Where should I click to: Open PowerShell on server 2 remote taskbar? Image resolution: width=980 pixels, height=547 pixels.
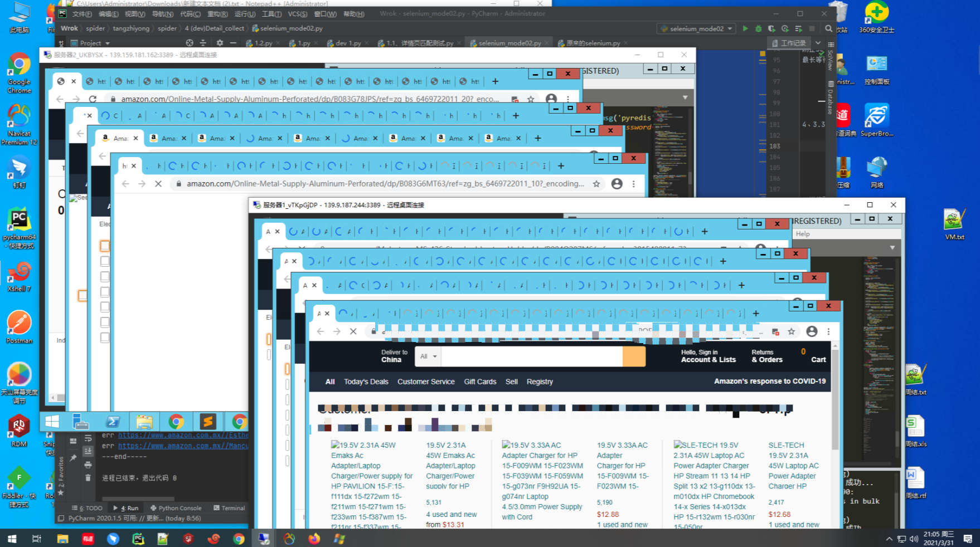point(113,422)
